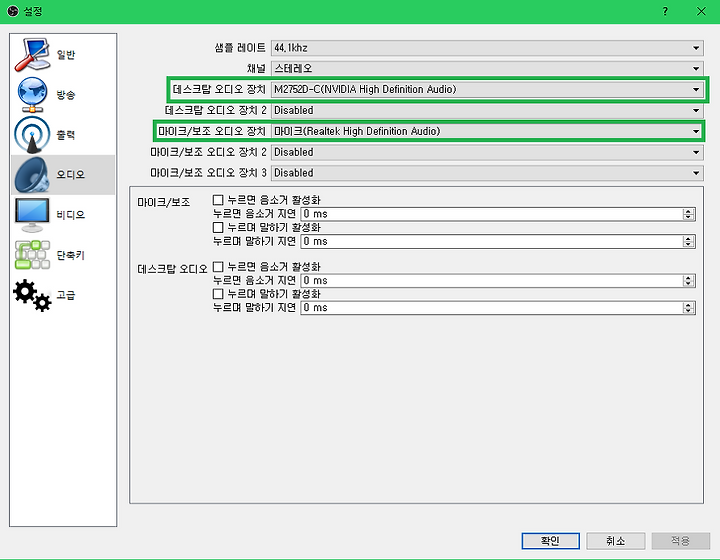Open the 마이크/보조 오디오 장치 Realtek dropdown

[x=487, y=131]
